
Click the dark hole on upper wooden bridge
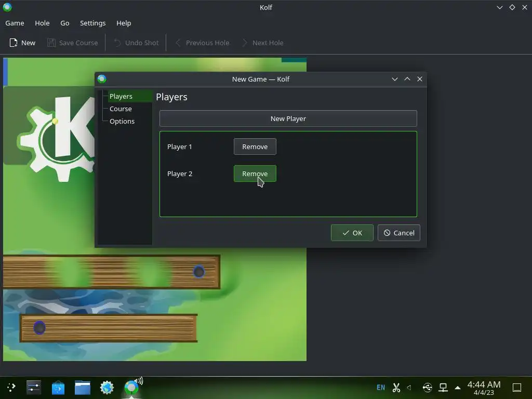click(x=199, y=272)
